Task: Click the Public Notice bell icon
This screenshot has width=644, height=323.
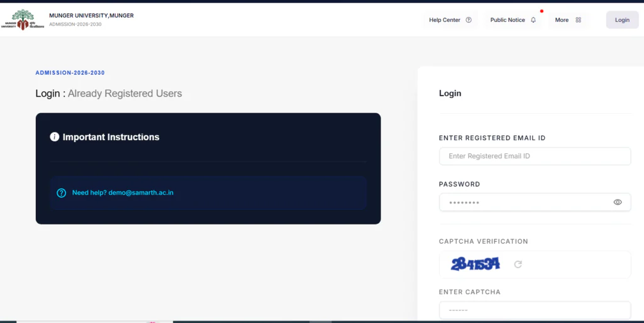Action: tap(533, 19)
